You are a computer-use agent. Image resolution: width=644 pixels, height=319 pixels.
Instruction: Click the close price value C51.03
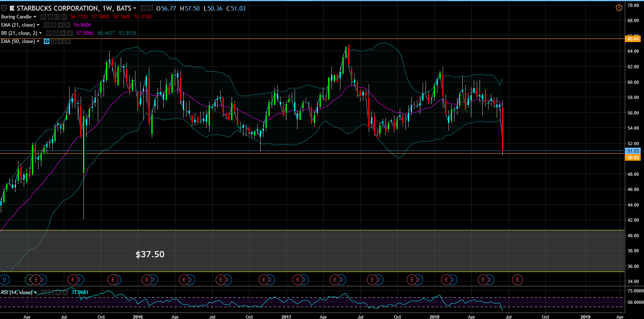coord(236,8)
